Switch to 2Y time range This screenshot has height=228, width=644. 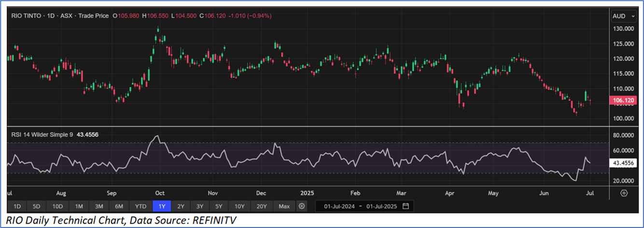click(x=181, y=206)
